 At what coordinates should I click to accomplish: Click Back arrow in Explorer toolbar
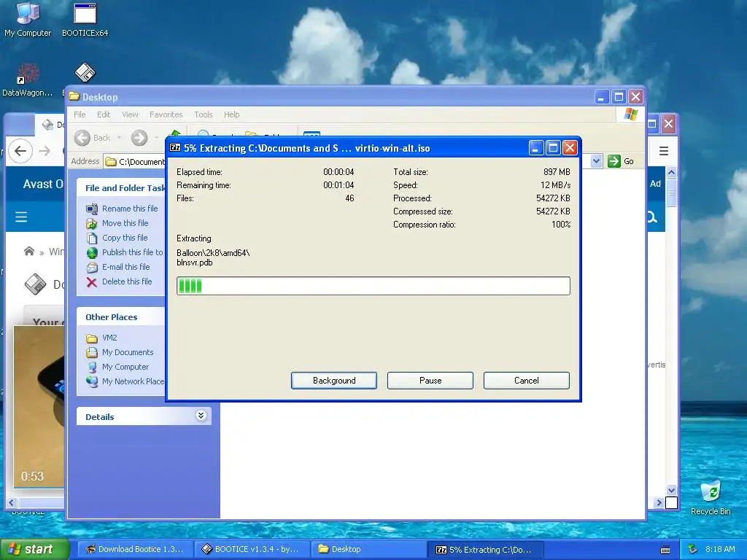(82, 138)
